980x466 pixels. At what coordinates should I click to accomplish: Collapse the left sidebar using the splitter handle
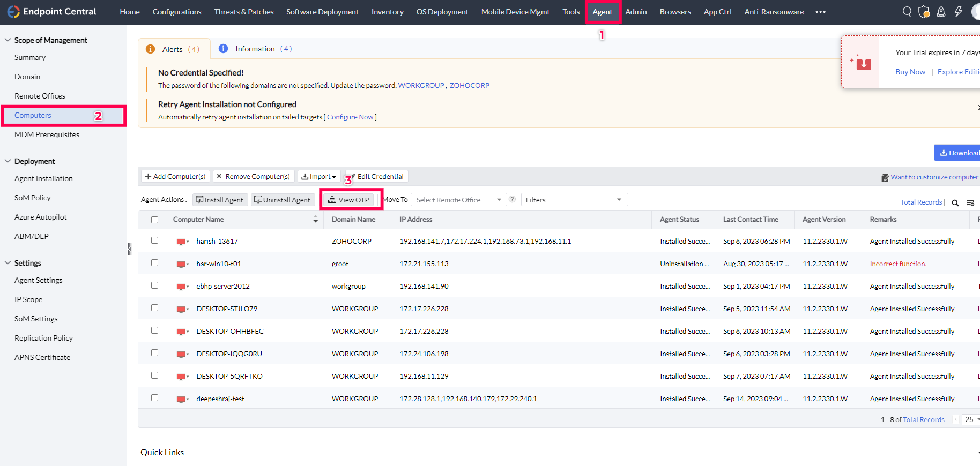[129, 249]
